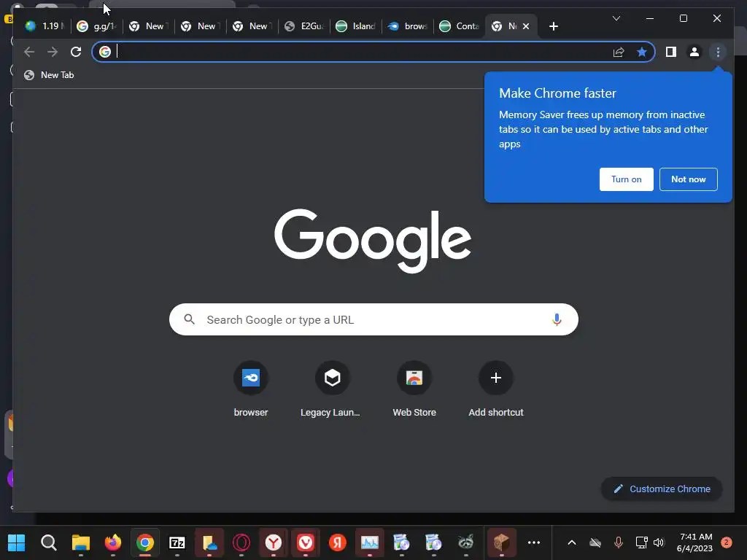This screenshot has height=560, width=747.
Task: Open File Explorer from taskbar
Action: coord(80,542)
